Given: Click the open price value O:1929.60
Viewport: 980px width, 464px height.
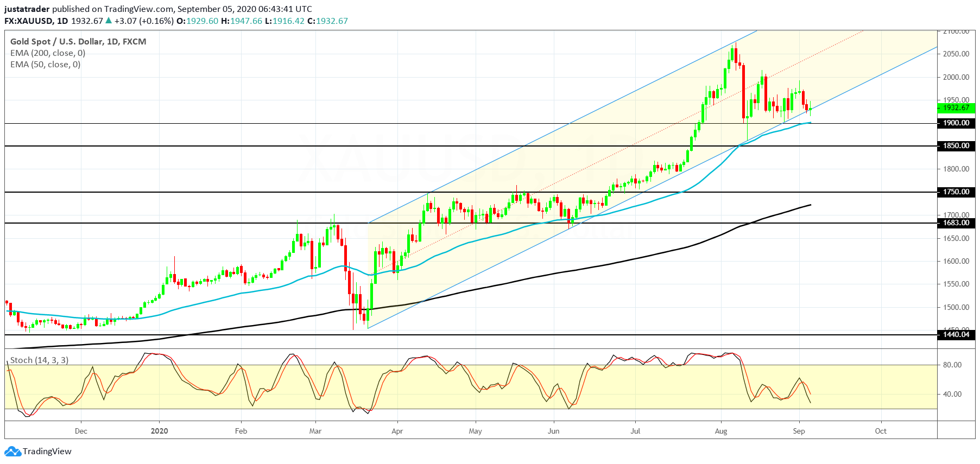Looking at the screenshot, I should (x=198, y=21).
